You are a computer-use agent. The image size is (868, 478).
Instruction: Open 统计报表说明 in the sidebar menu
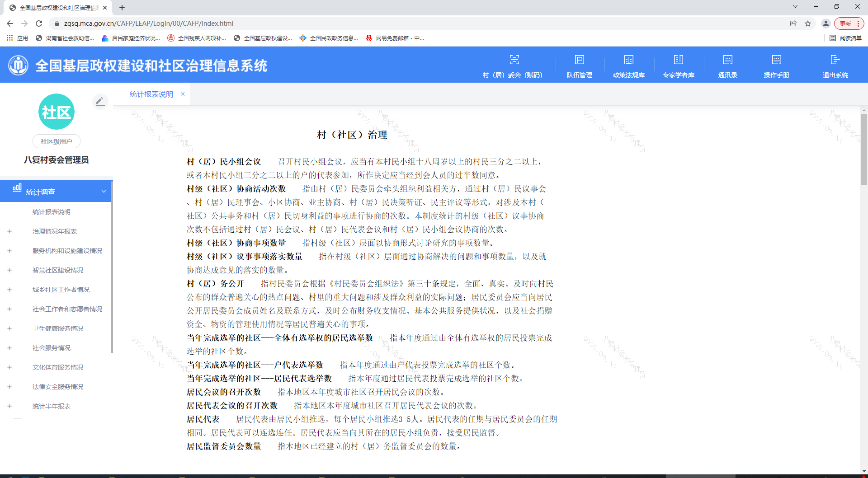(x=51, y=212)
